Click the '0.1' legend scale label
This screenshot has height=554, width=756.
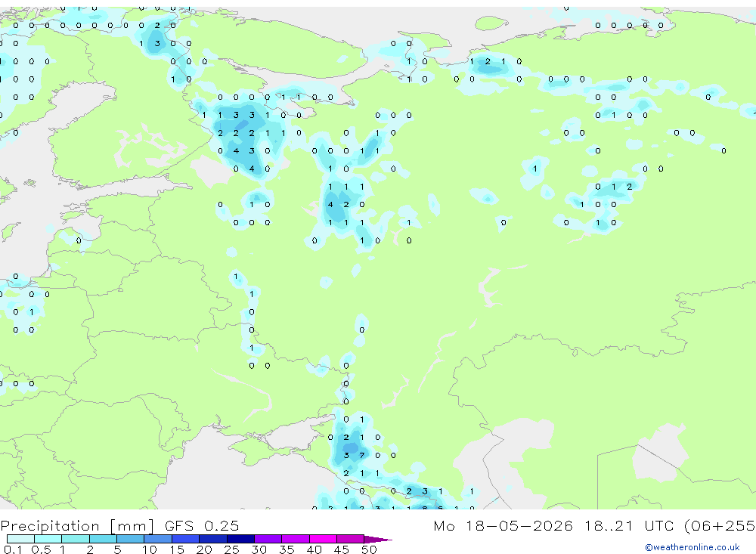pyautogui.click(x=13, y=549)
